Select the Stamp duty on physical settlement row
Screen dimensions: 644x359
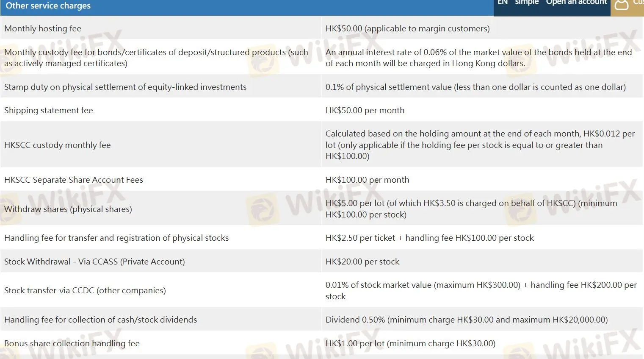[x=125, y=87]
